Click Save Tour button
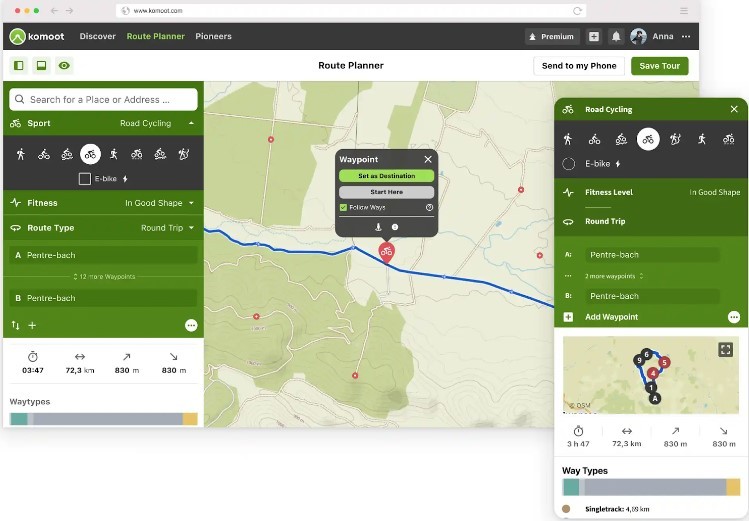 (660, 66)
